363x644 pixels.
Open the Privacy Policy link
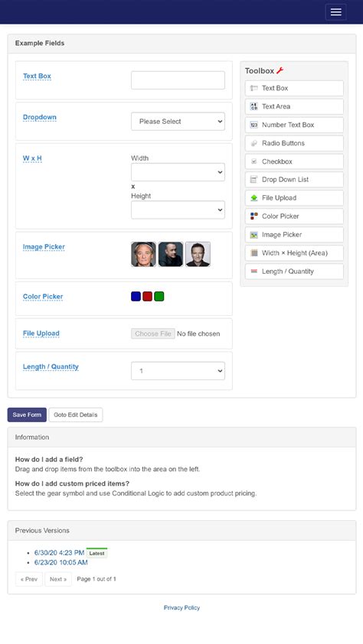click(181, 607)
